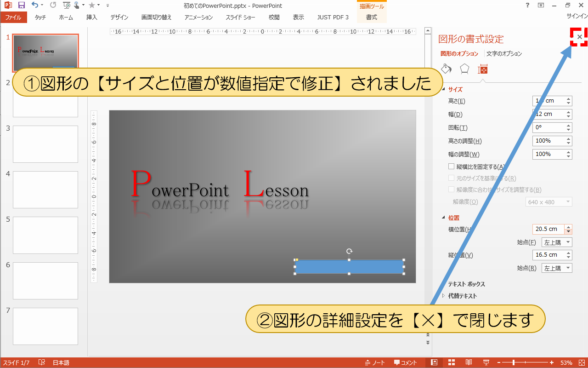588x368 pixels.
Task: Open the コメント pane button
Action: pos(405,362)
